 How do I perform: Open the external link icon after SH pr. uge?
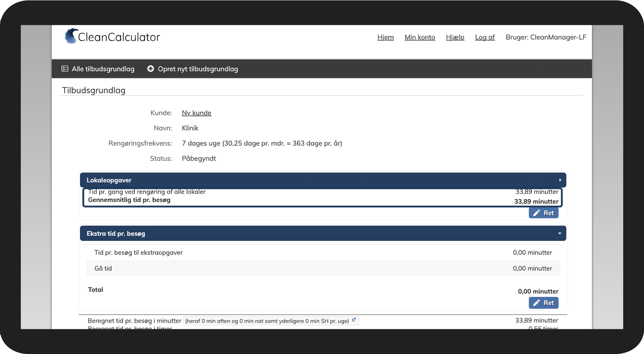pos(354,320)
